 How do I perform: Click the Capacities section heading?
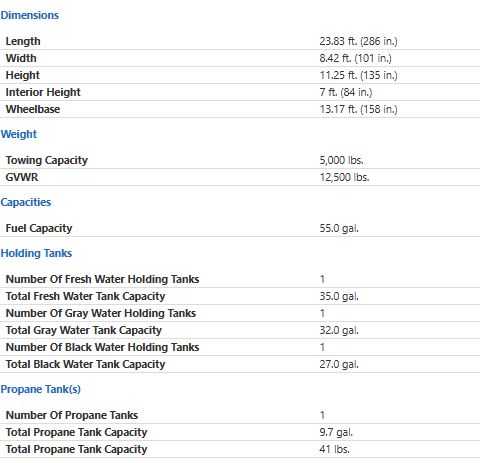pos(26,202)
